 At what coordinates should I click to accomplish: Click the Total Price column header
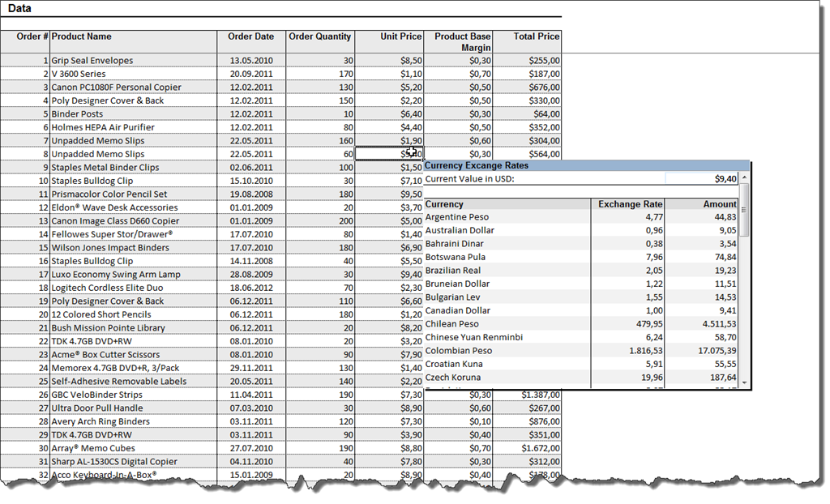pyautogui.click(x=527, y=42)
